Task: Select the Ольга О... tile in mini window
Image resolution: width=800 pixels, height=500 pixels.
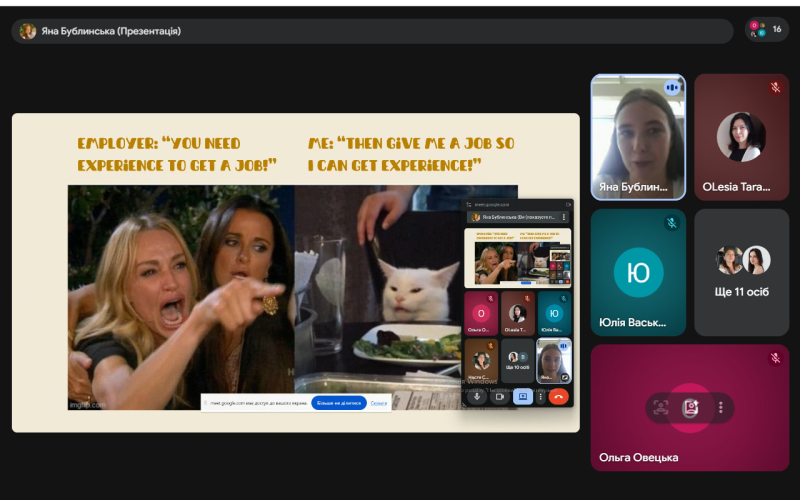Action: [481, 313]
